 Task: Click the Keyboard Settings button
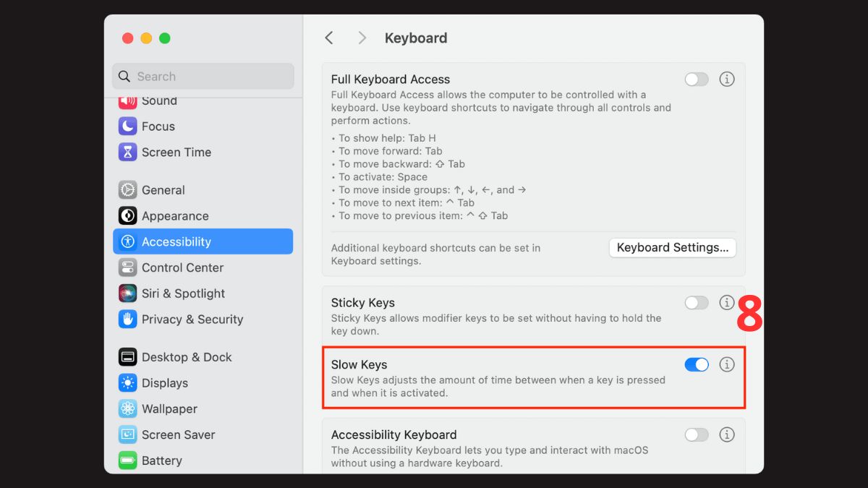coord(673,248)
